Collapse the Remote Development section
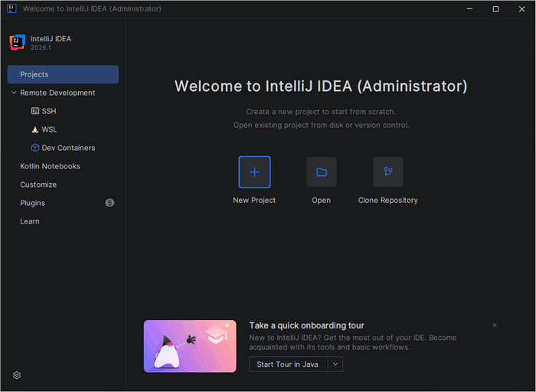The width and height of the screenshot is (536, 392). 14,93
